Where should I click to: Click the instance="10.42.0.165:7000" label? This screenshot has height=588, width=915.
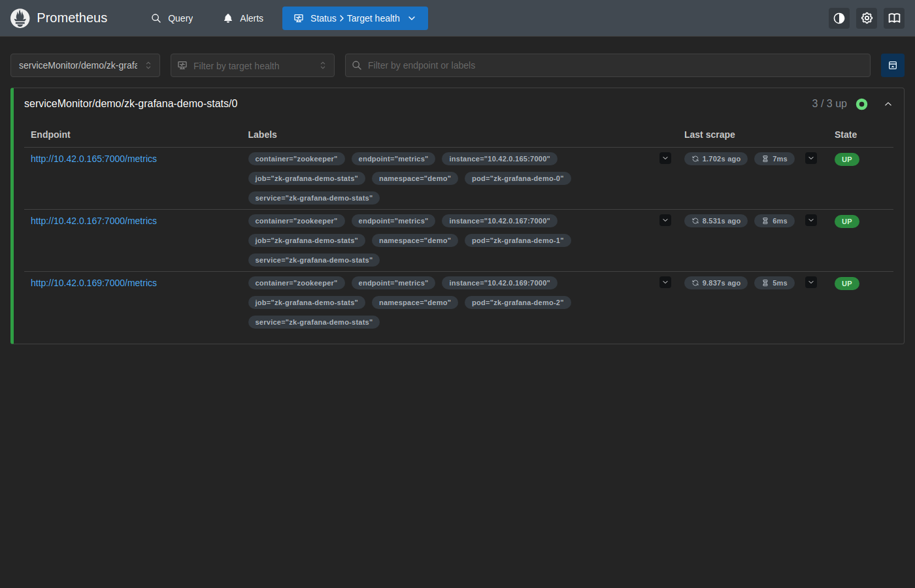click(x=499, y=159)
